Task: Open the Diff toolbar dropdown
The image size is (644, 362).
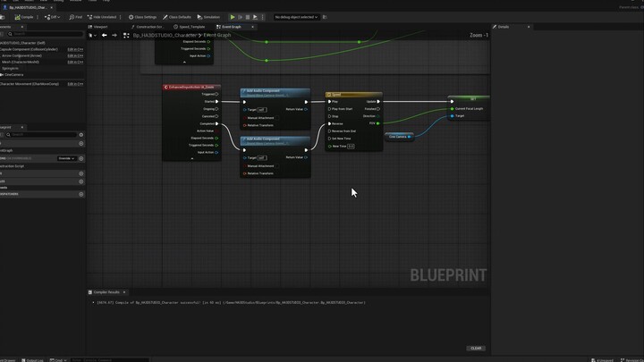Action: [x=54, y=17]
